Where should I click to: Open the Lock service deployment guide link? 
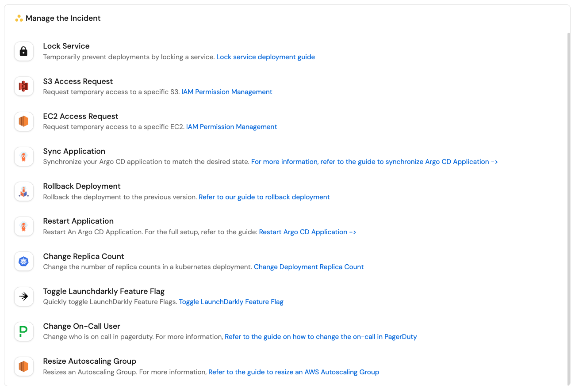[x=265, y=57]
